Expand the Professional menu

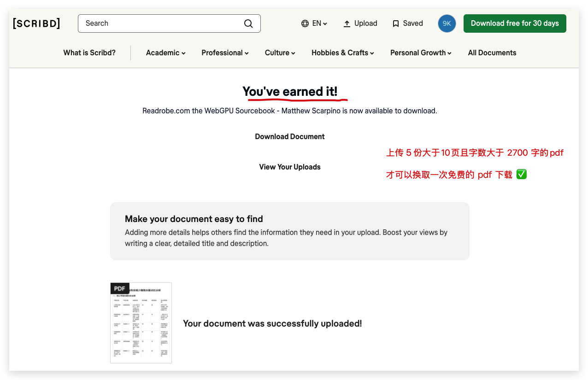tap(225, 53)
